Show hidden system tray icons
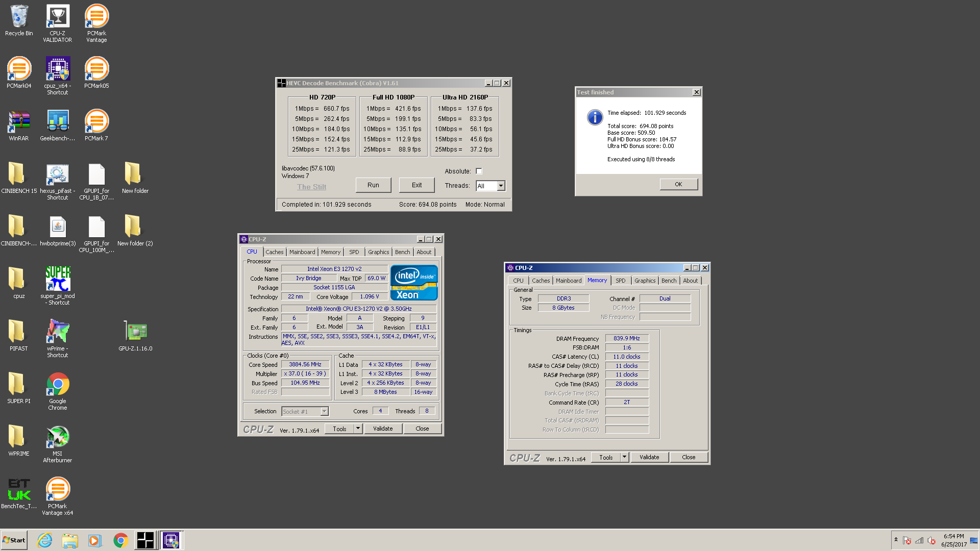This screenshot has height=551, width=980. tap(896, 540)
